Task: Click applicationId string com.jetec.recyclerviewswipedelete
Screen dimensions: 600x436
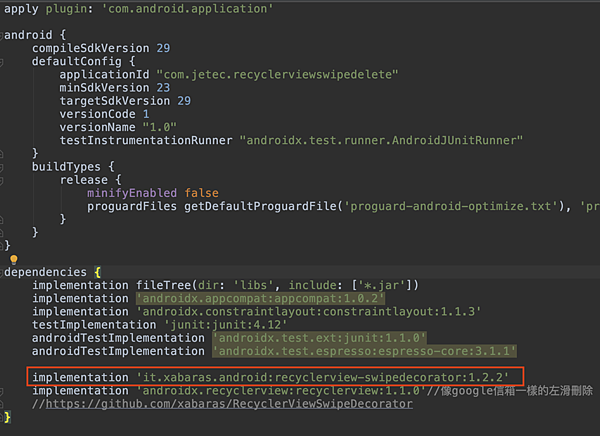Action: click(x=277, y=75)
